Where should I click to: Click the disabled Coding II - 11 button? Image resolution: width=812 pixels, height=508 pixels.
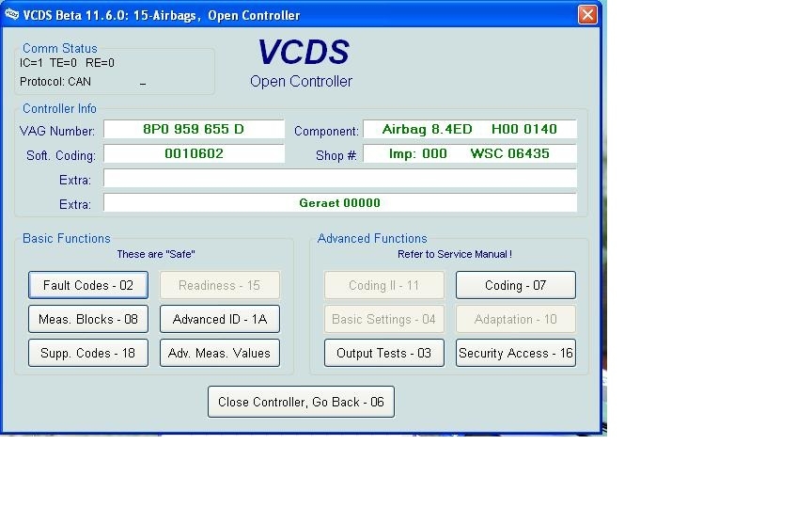(x=384, y=285)
